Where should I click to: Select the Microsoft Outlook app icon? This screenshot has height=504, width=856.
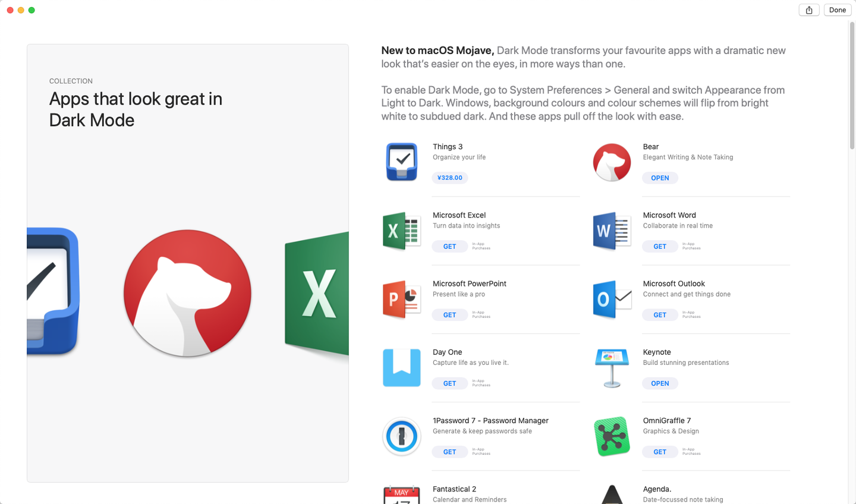coord(612,299)
